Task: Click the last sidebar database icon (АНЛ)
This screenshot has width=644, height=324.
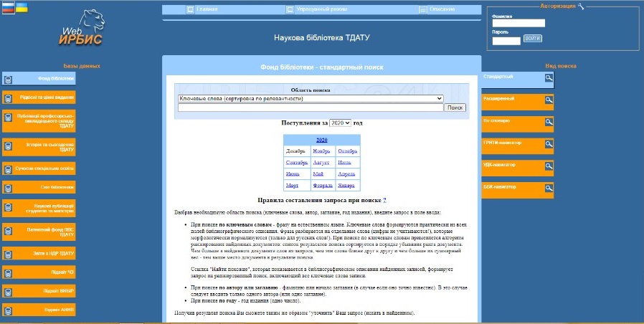Action: click(x=8, y=311)
